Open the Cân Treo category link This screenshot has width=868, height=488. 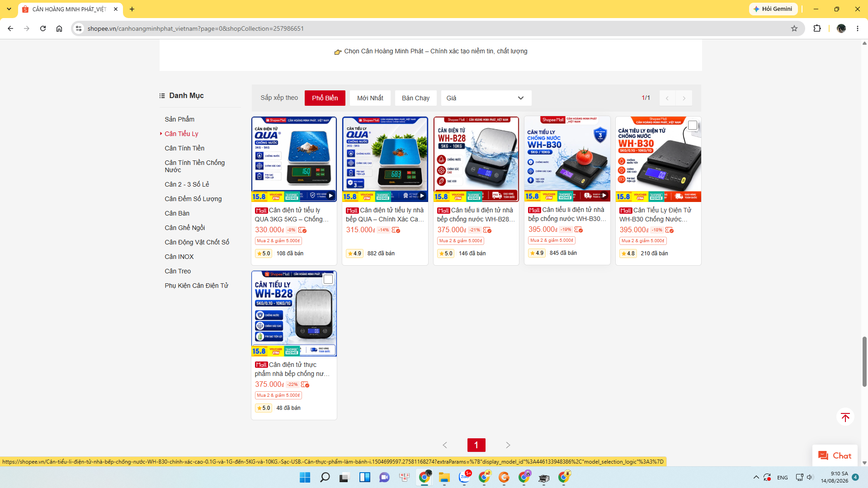click(178, 271)
